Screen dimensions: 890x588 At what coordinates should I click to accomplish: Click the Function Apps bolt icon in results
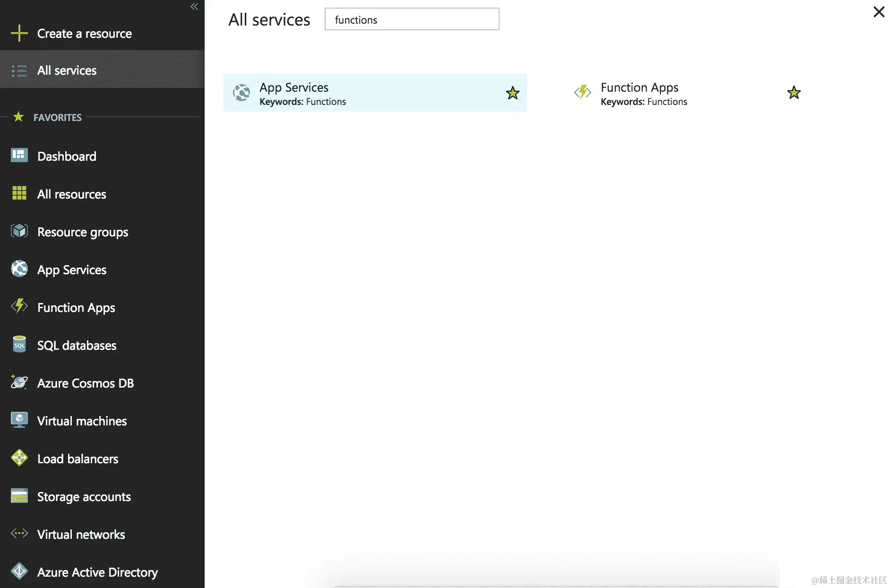[583, 92]
